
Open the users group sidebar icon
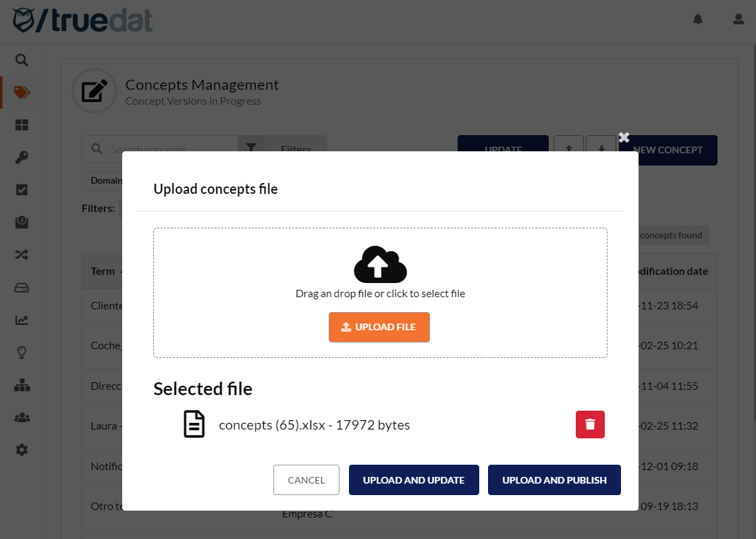[22, 417]
